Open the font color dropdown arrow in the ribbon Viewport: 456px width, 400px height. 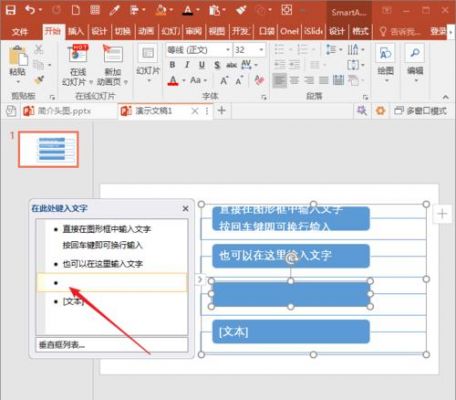pos(184,80)
